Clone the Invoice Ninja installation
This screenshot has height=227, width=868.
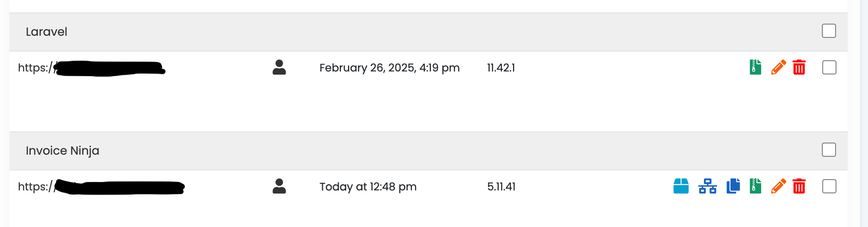tap(733, 186)
